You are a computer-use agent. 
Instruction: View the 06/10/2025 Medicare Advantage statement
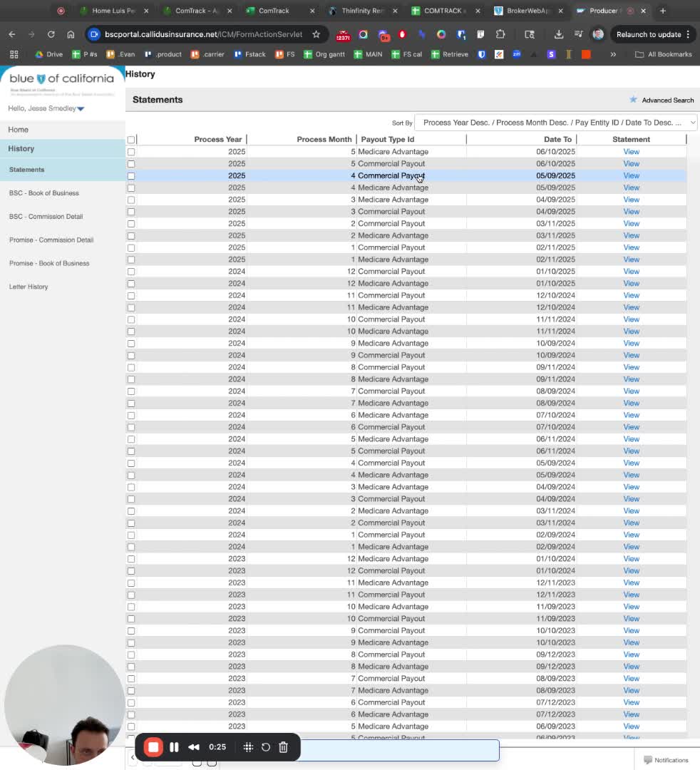(x=632, y=152)
